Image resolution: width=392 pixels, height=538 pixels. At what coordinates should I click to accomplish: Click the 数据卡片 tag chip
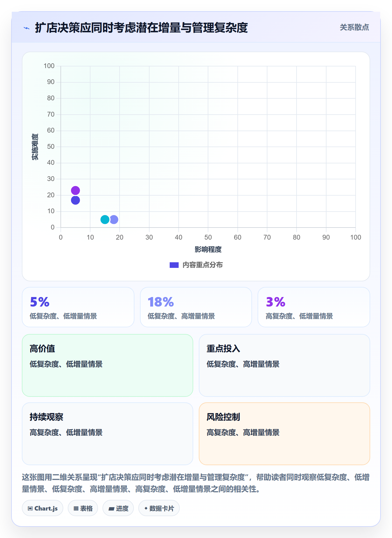coord(159,508)
